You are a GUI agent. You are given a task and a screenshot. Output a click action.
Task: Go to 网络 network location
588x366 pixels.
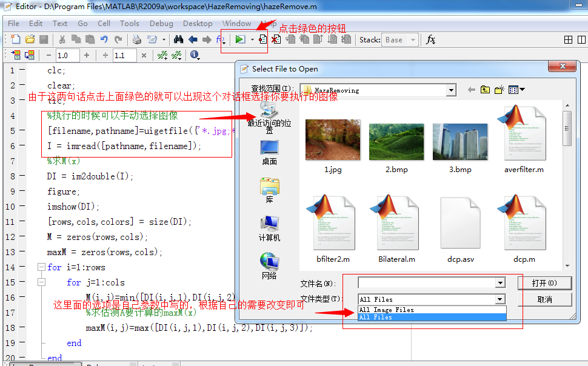tap(269, 266)
